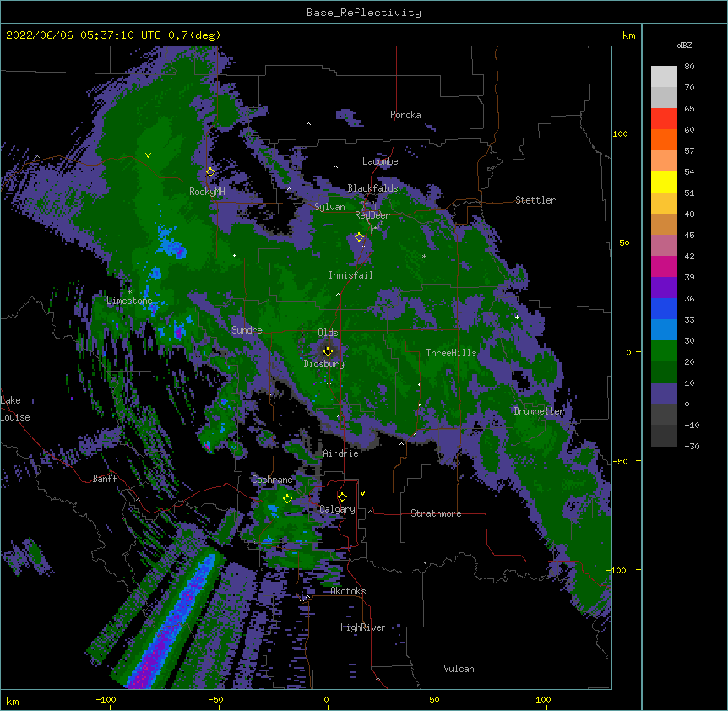Click the Airdrie city label
The image size is (728, 711).
pyautogui.click(x=340, y=453)
